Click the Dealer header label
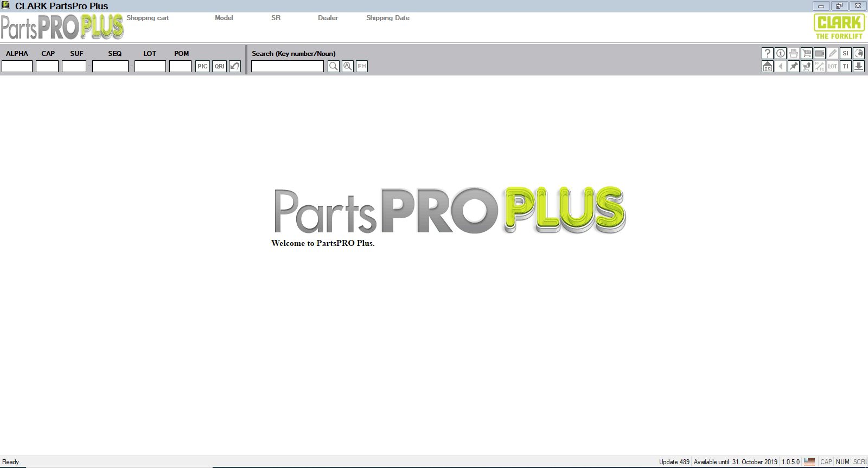868x468 pixels. tap(328, 18)
